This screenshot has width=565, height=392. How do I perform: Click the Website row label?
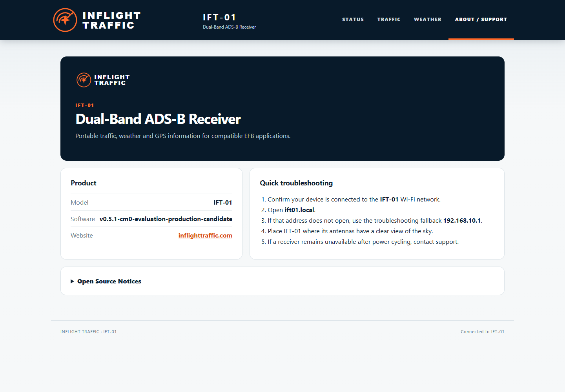point(82,235)
